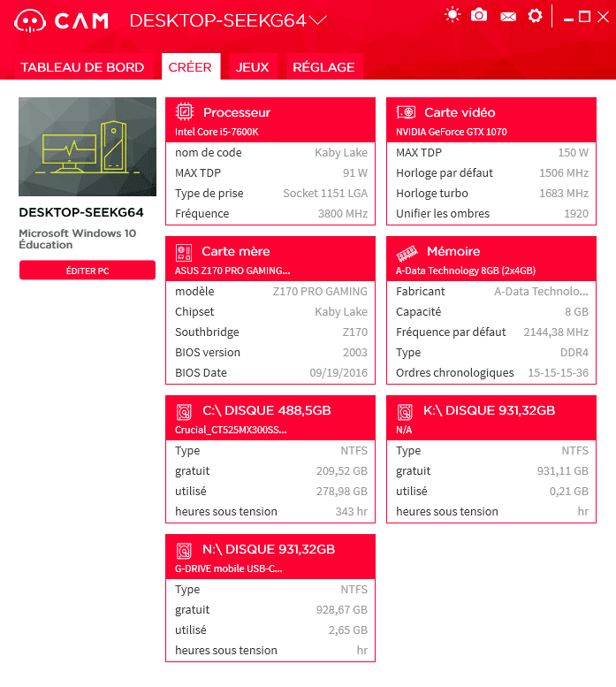This screenshot has width=616, height=687.
Task: Click the Processeur CPU chip icon
Action: (x=185, y=112)
